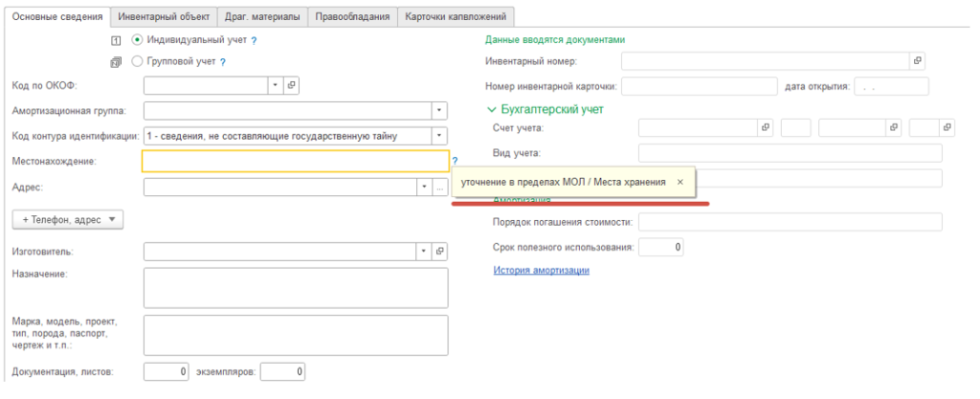Open the Драг. материалы tab
This screenshot has width=980, height=399.
262,17
